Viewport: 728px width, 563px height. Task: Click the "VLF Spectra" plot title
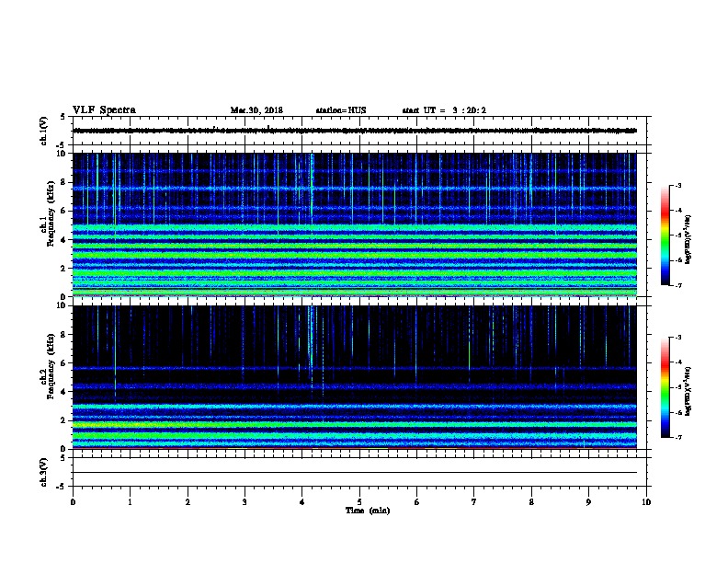(x=104, y=110)
